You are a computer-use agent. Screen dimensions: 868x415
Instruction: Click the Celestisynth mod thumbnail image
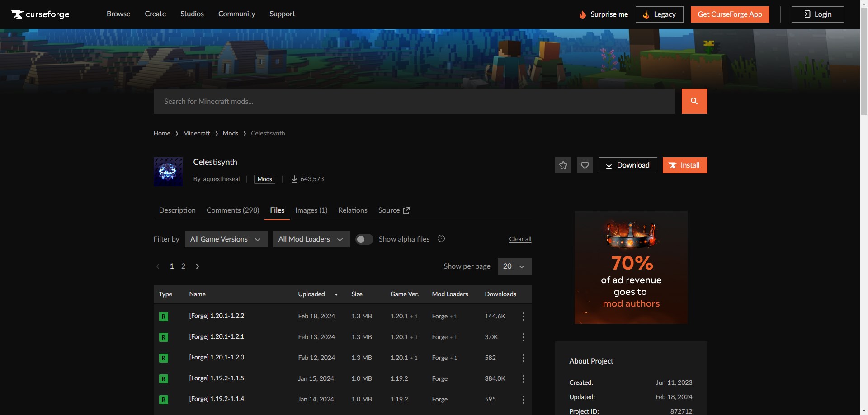point(168,172)
